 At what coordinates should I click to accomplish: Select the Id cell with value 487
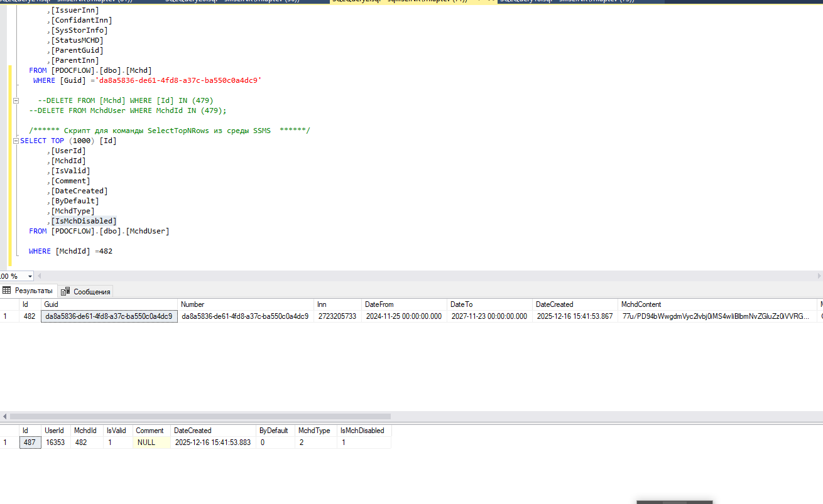(x=30, y=442)
